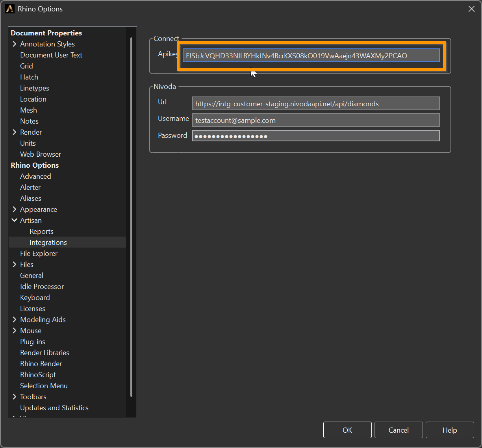Click the Rhino Options title bar icon
The height and width of the screenshot is (448, 482).
(10, 9)
